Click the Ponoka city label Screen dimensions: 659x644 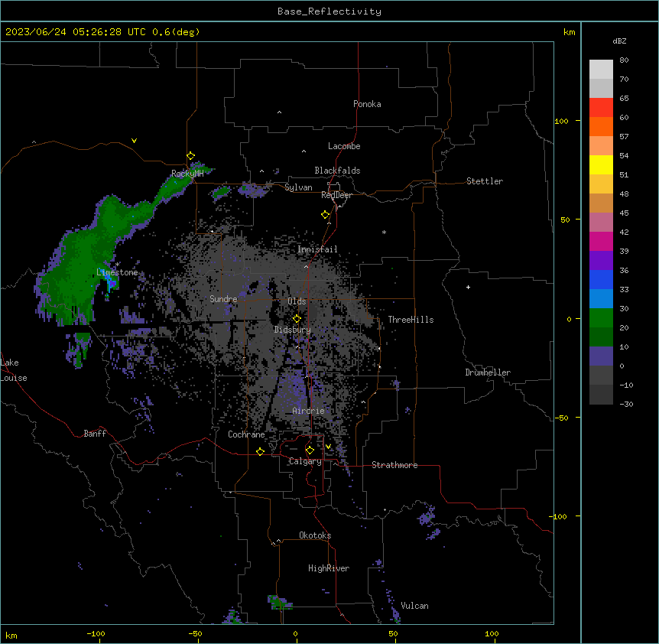click(x=367, y=104)
